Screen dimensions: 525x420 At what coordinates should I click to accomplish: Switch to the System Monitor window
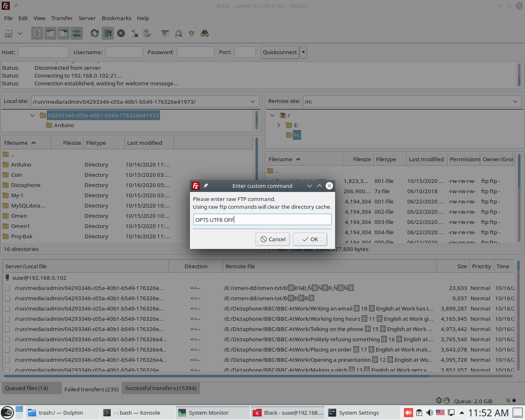point(212,413)
